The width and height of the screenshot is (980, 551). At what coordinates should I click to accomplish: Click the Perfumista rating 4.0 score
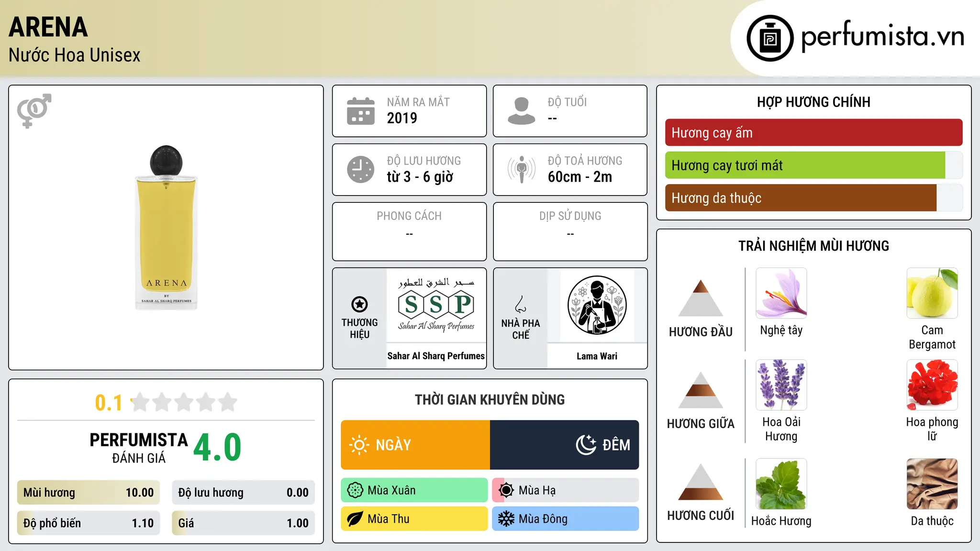218,448
